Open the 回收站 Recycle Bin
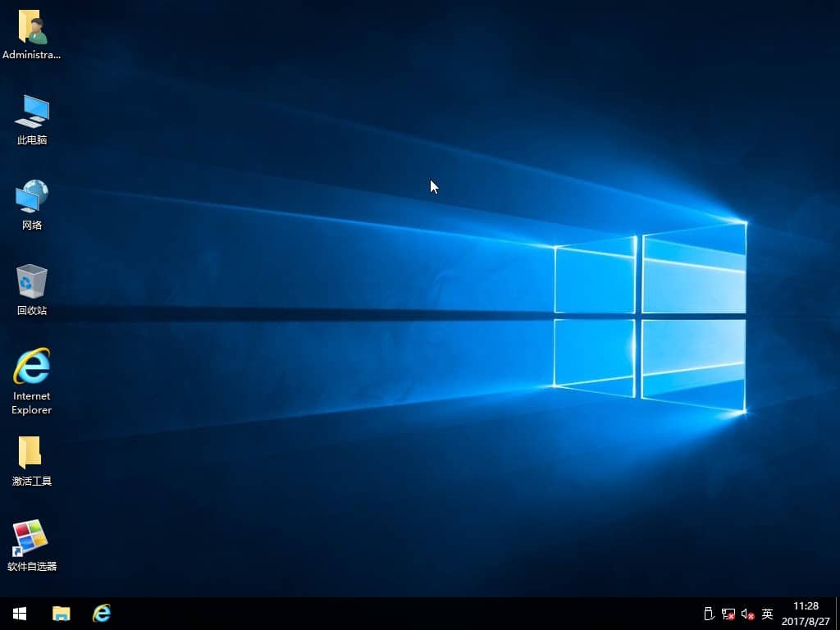840x630 pixels. point(31,285)
